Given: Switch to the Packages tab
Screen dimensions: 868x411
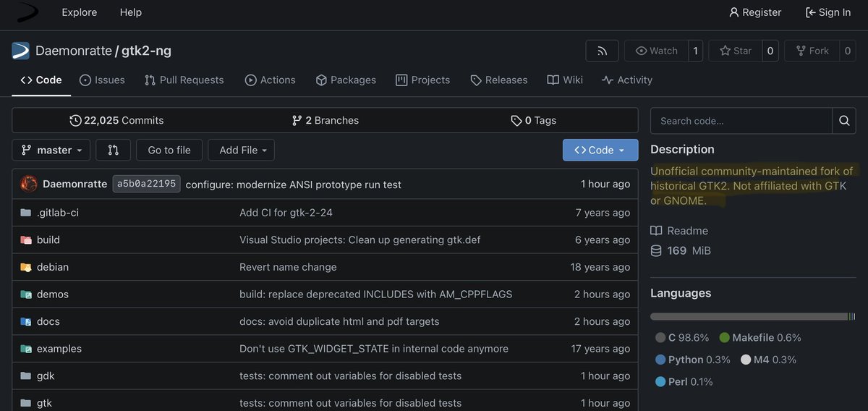Looking at the screenshot, I should pyautogui.click(x=346, y=80).
